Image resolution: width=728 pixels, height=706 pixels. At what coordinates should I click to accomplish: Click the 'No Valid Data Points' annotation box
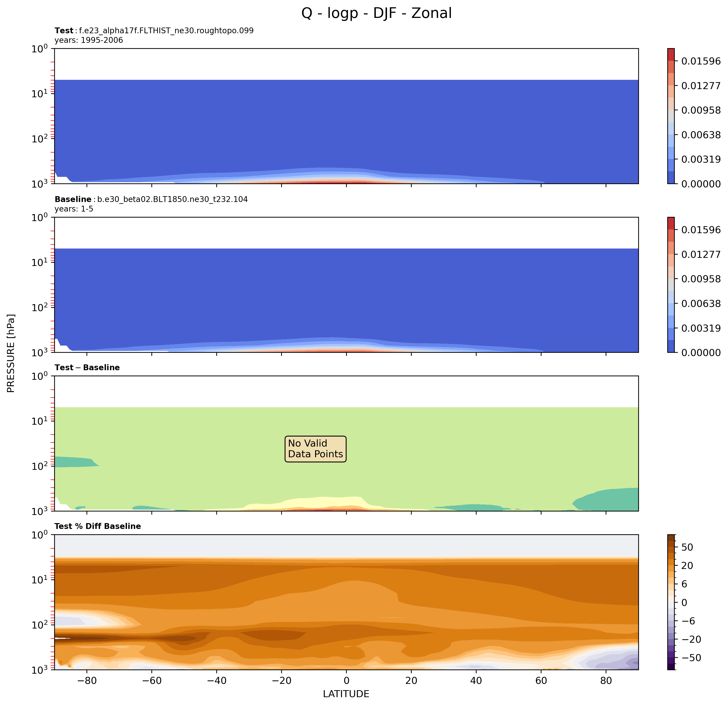pos(315,449)
